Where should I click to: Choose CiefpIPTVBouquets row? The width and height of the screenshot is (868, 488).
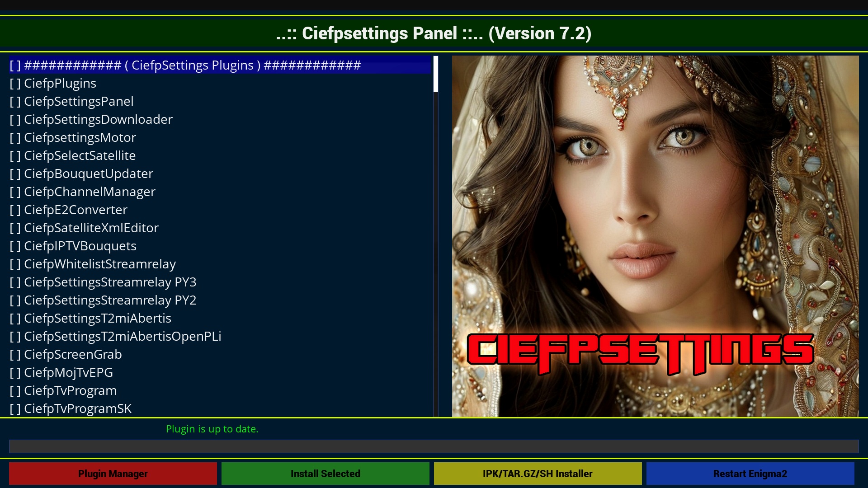coord(221,246)
